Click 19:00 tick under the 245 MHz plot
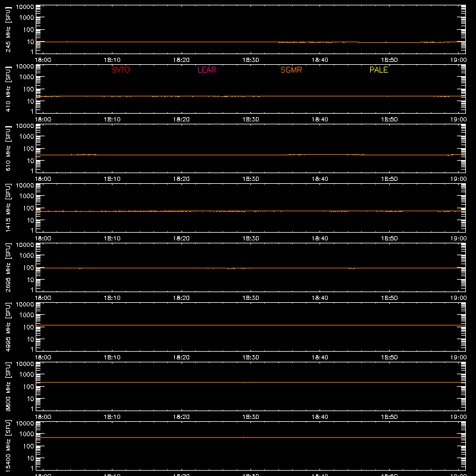 click(458, 60)
